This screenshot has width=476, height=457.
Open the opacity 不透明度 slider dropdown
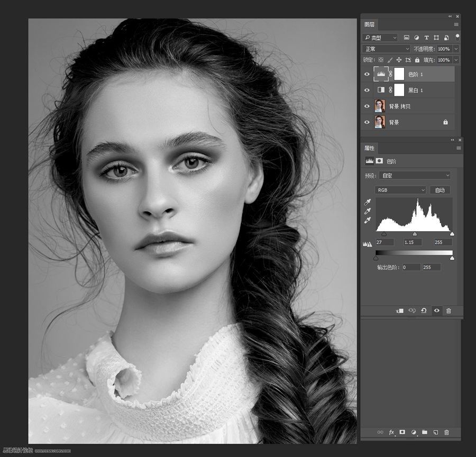(x=456, y=49)
